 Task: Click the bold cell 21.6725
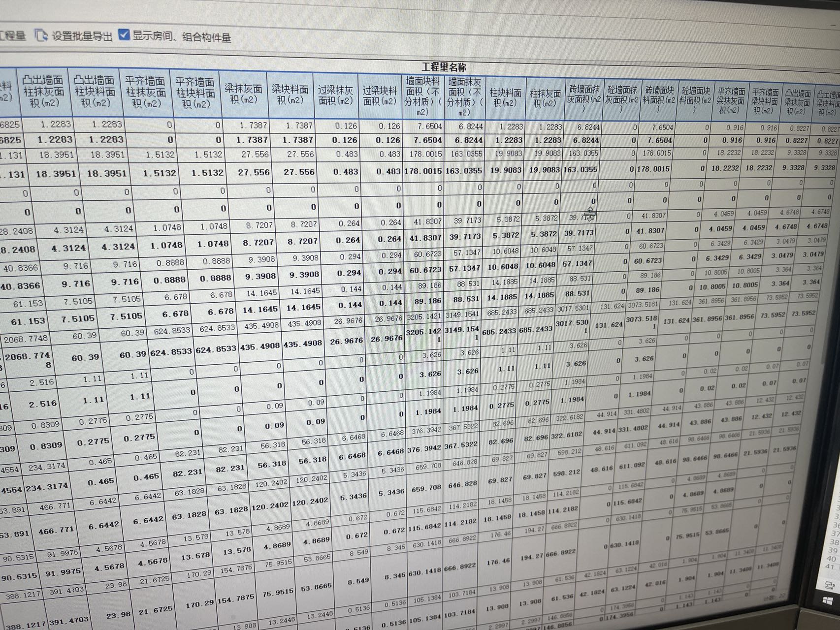[156, 611]
